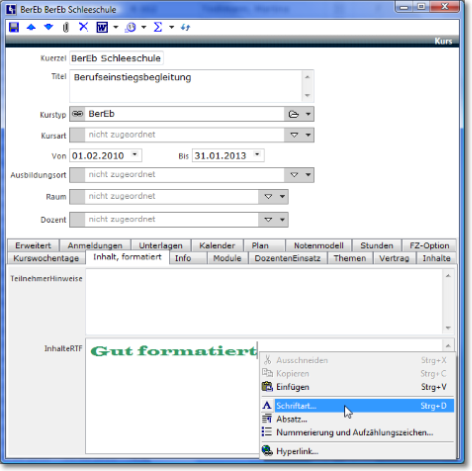Click the save floppy disk icon

pyautogui.click(x=14, y=27)
